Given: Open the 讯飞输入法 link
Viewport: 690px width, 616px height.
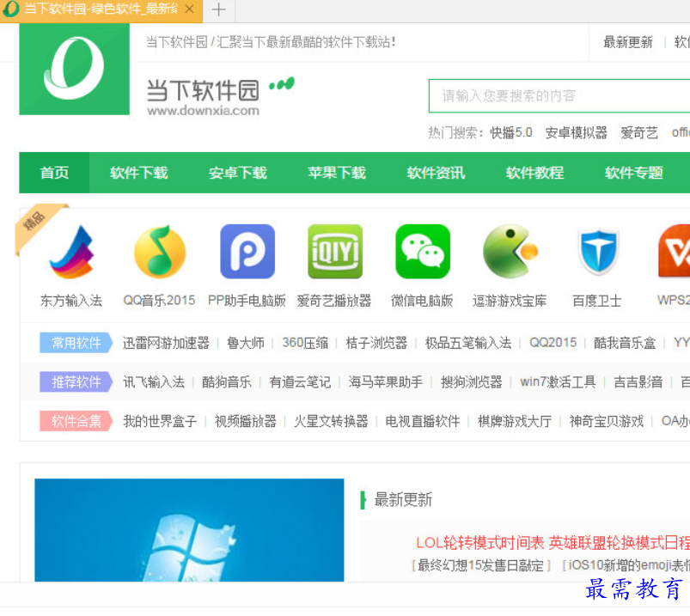Looking at the screenshot, I should pos(154,382).
